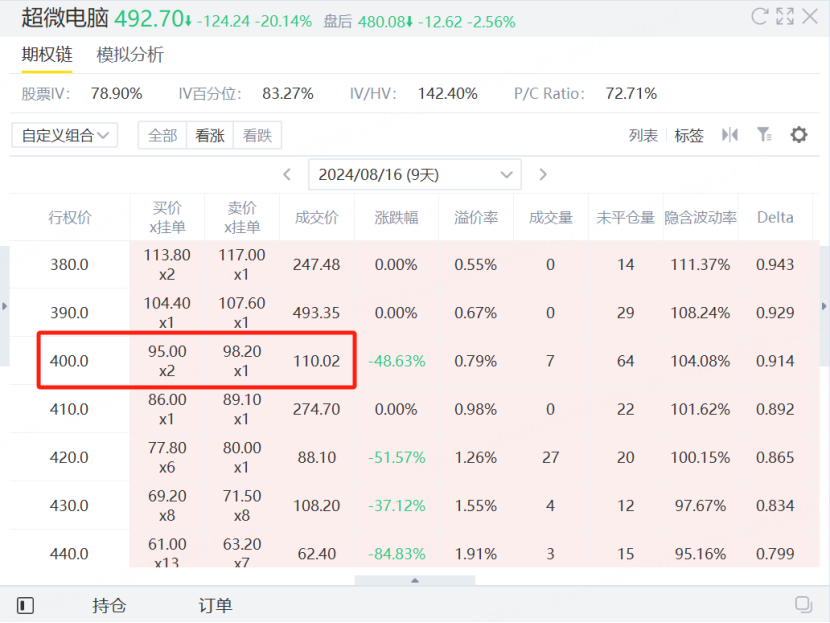Image resolution: width=830 pixels, height=623 pixels.
Task: Sort by 成交价 column header
Action: tap(317, 218)
